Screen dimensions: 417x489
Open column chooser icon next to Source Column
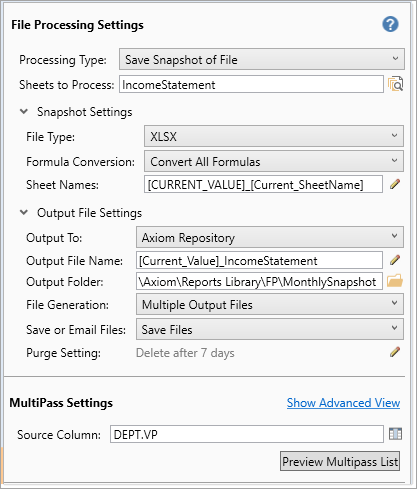(x=395, y=434)
